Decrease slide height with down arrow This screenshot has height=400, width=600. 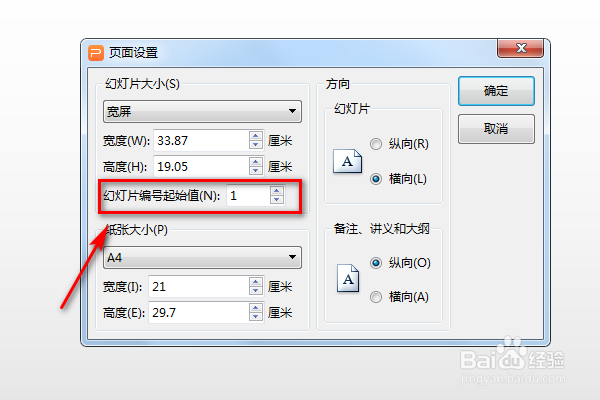pos(256,171)
